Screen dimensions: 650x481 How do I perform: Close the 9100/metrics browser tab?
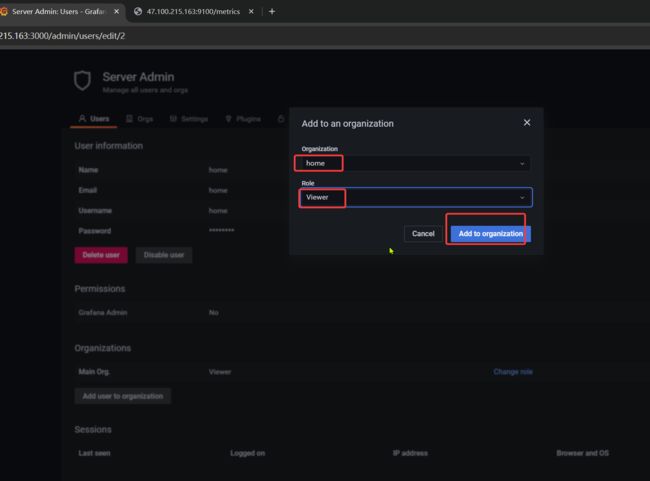tap(251, 12)
